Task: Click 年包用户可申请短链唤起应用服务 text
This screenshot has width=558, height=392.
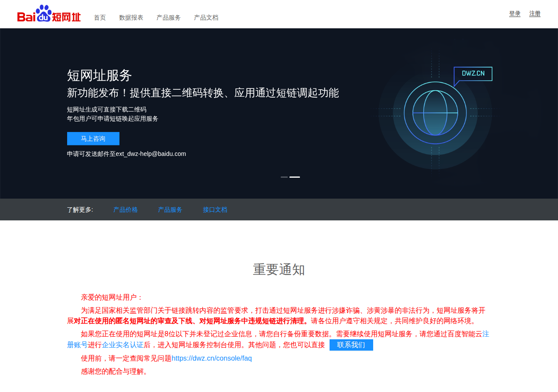Action: pos(112,118)
